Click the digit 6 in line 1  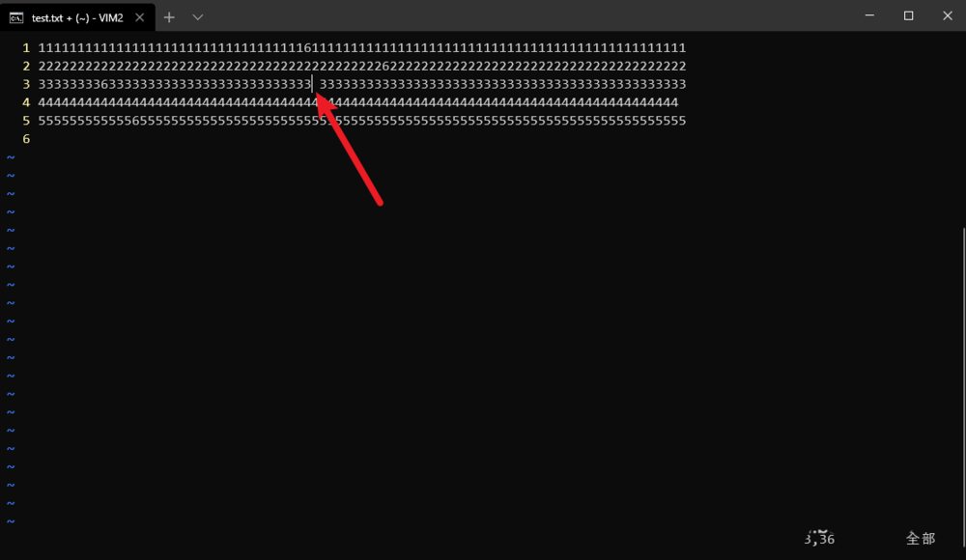tap(307, 47)
